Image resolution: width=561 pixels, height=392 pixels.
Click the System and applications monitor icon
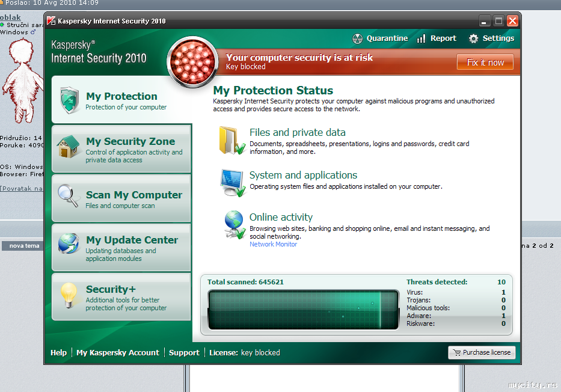[233, 183]
